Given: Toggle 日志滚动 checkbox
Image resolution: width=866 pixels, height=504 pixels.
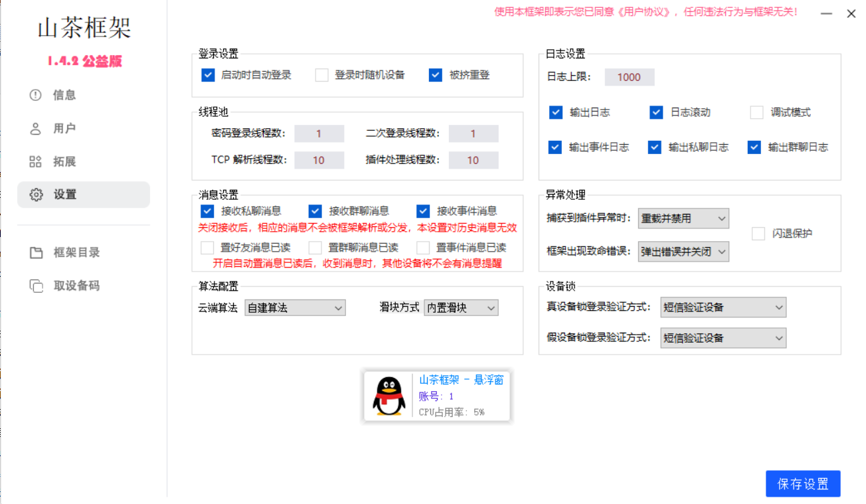Looking at the screenshot, I should [656, 112].
